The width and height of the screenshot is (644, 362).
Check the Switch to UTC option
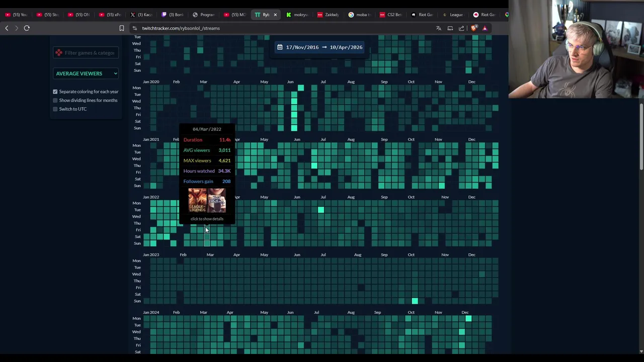click(x=55, y=109)
